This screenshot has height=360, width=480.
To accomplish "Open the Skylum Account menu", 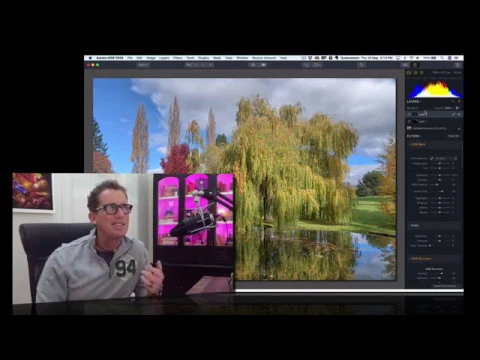I will (264, 58).
